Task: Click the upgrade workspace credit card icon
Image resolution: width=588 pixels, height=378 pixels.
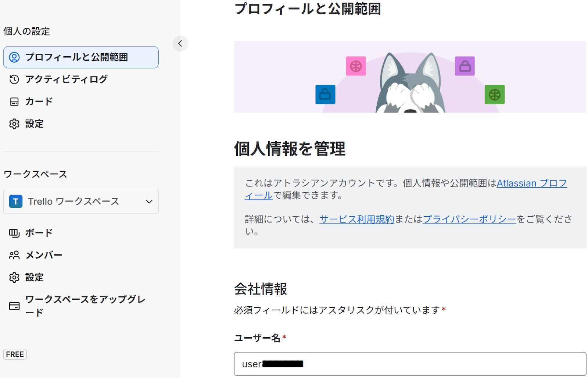Action: pyautogui.click(x=14, y=306)
